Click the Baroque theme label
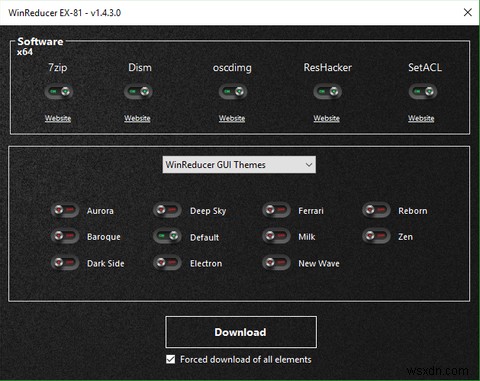 pos(104,237)
